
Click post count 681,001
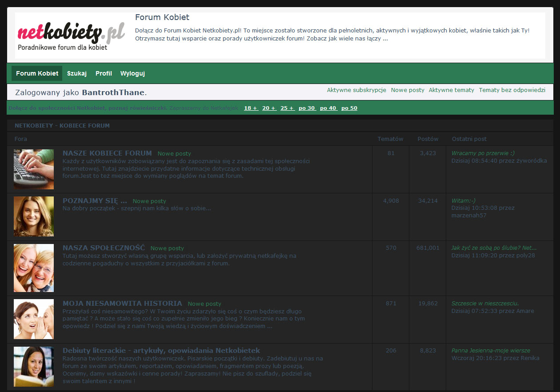[428, 248]
